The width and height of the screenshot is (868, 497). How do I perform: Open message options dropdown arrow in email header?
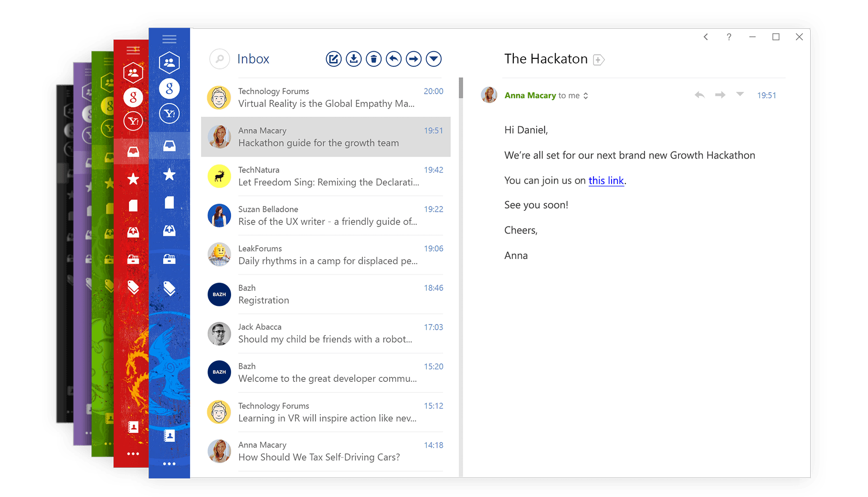(740, 94)
